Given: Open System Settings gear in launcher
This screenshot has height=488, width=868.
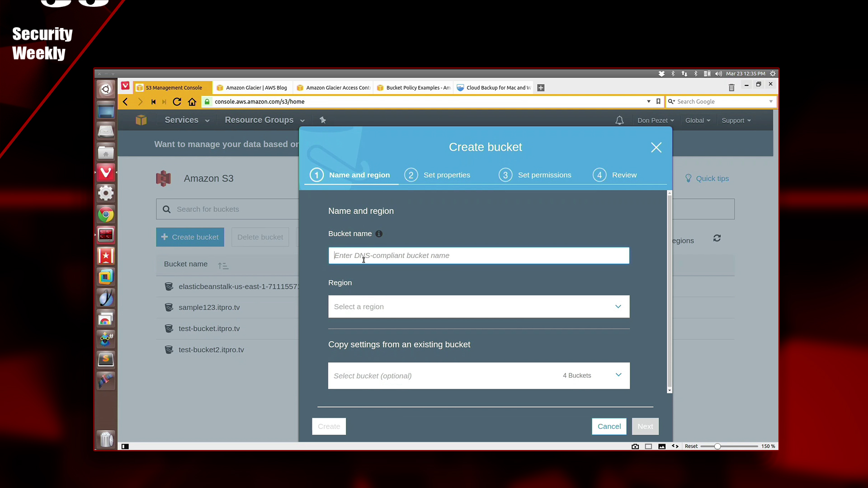Looking at the screenshot, I should tap(106, 193).
